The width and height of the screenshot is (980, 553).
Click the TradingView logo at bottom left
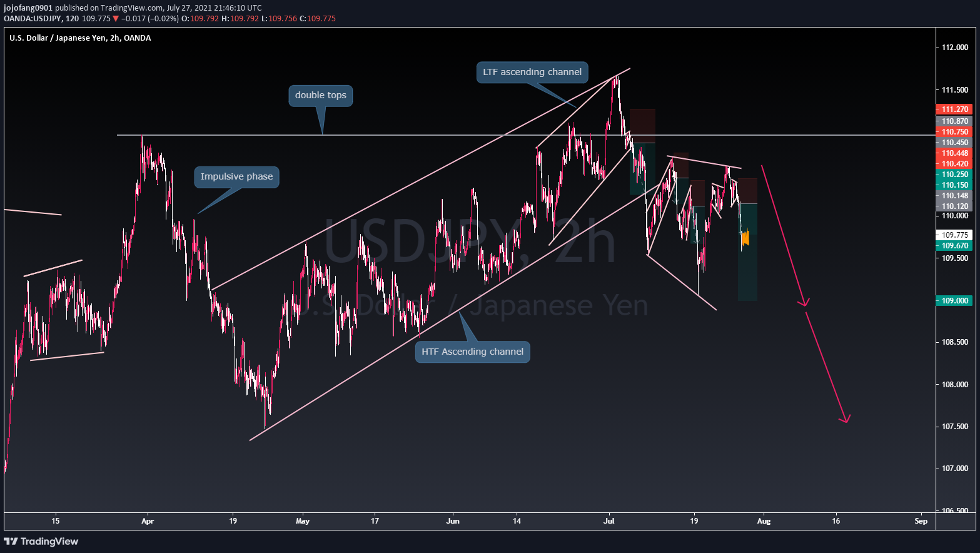coord(41,541)
